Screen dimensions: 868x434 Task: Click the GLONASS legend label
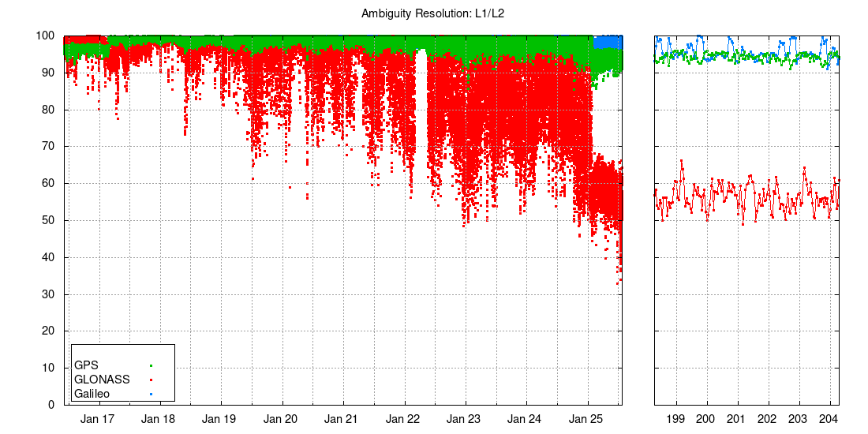click(x=101, y=380)
